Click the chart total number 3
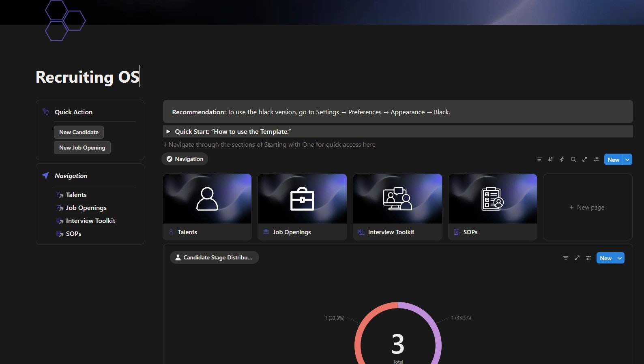Screen dimensions: 644x364 click(x=398, y=344)
